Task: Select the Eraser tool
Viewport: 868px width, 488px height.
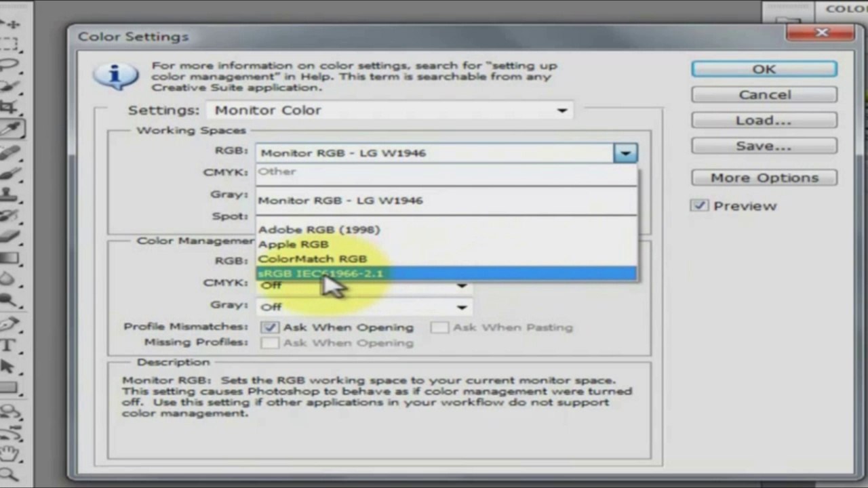Action: click(9, 236)
